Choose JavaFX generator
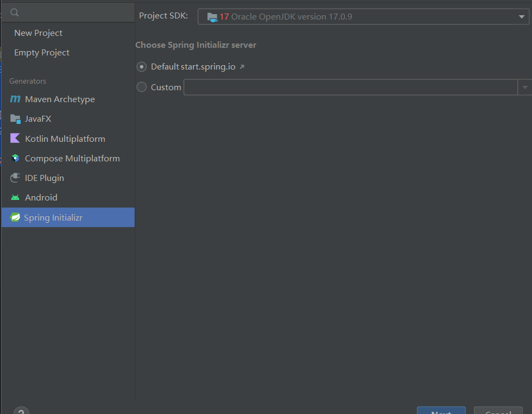This screenshot has height=414, width=532. pos(68,119)
